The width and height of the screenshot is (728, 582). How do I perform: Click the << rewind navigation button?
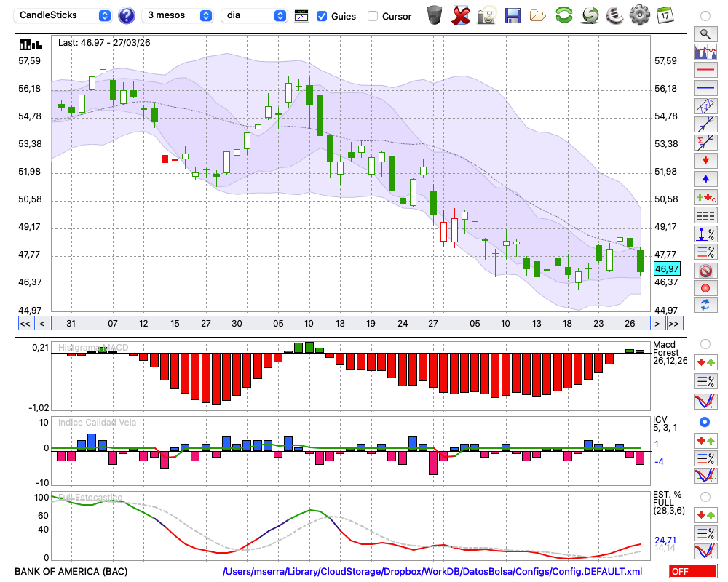(25, 324)
